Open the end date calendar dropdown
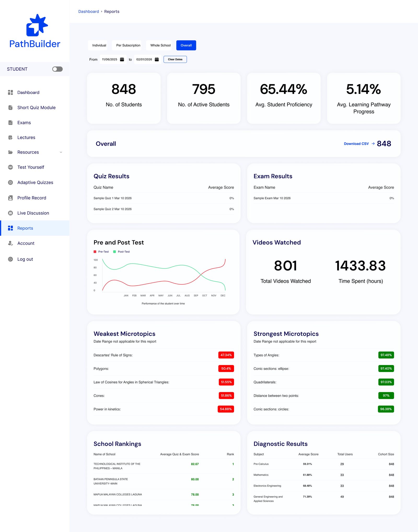 pos(157,59)
